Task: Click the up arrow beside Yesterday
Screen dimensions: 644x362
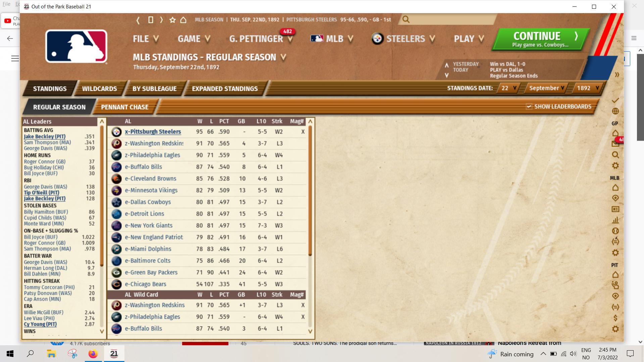Action: click(447, 65)
